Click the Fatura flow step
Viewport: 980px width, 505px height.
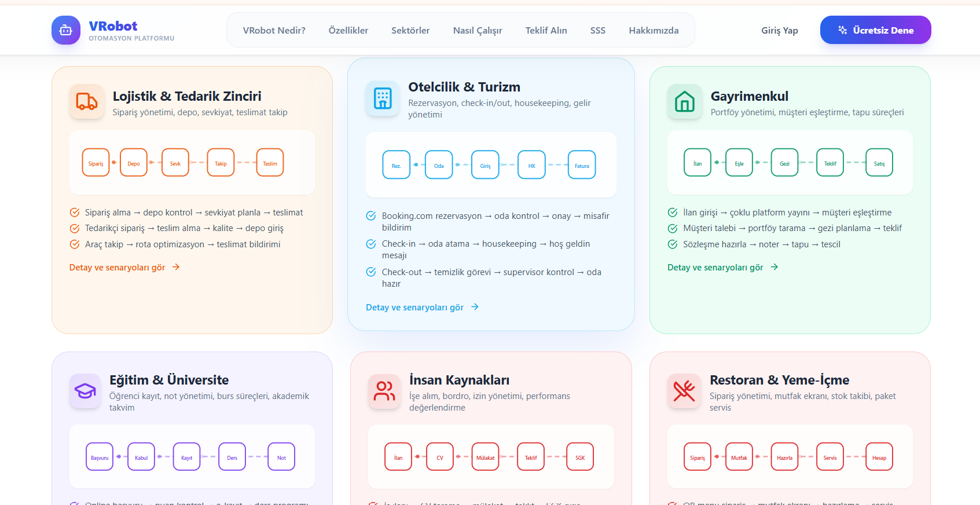pos(582,165)
